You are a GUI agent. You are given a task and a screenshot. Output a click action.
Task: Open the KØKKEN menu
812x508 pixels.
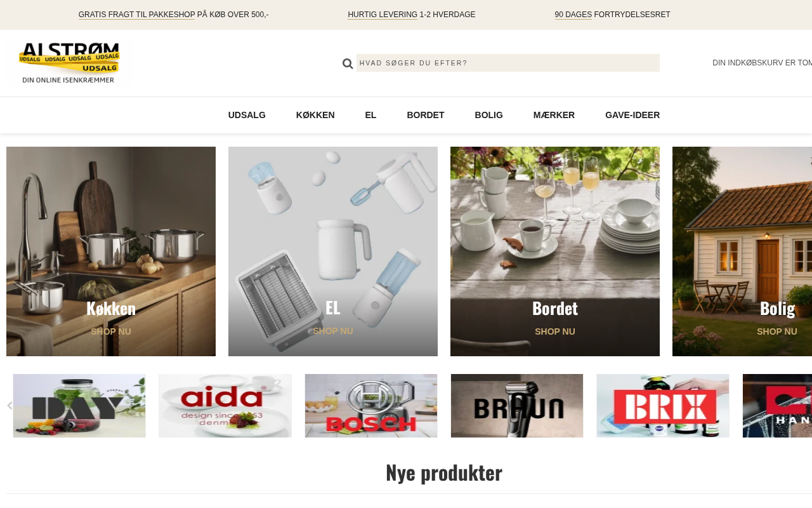point(315,115)
